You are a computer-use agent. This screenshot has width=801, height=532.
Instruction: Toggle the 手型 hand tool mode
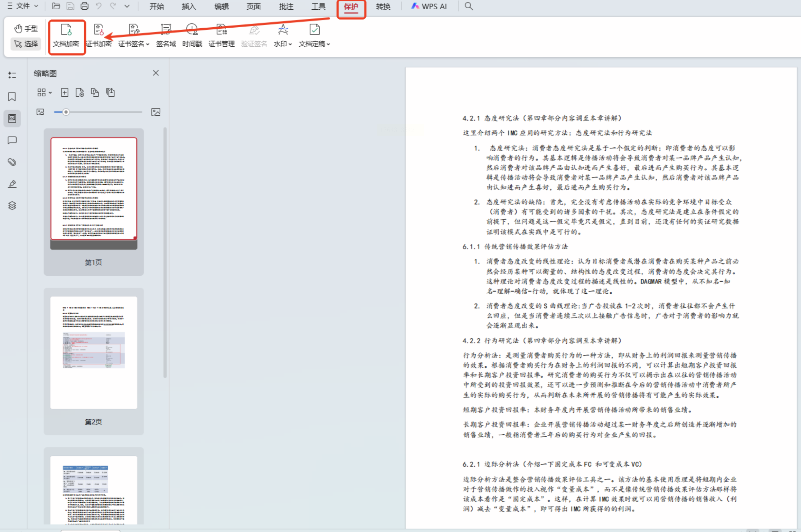[x=26, y=29]
